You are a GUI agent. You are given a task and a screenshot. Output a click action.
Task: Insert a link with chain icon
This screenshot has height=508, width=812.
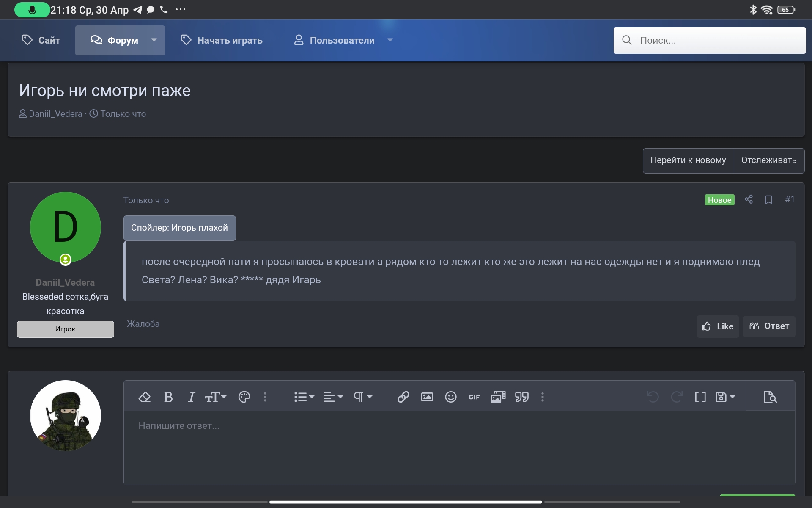coord(403,397)
